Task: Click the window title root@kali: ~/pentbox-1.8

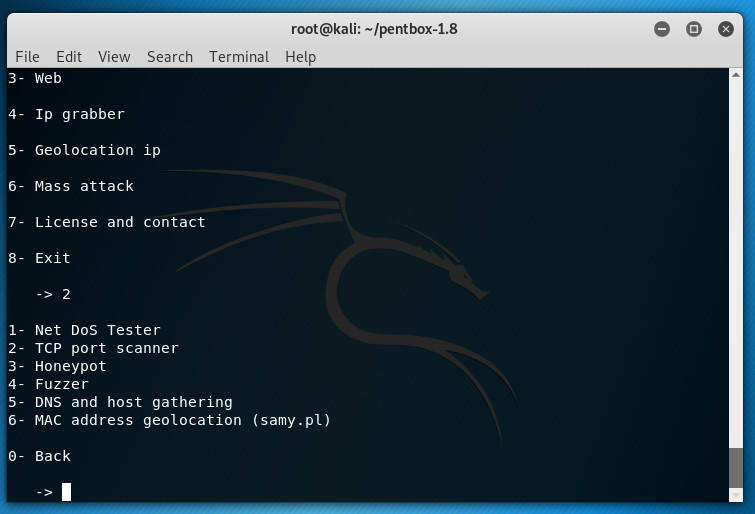Action: click(x=374, y=29)
